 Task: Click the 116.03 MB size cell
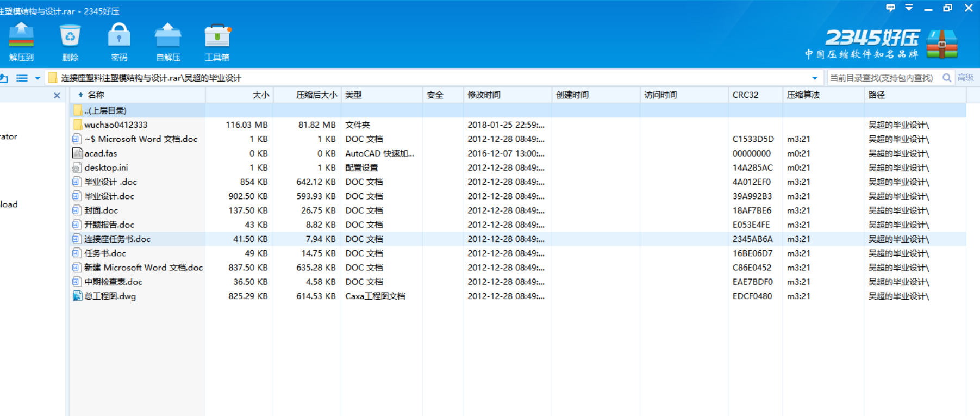247,125
